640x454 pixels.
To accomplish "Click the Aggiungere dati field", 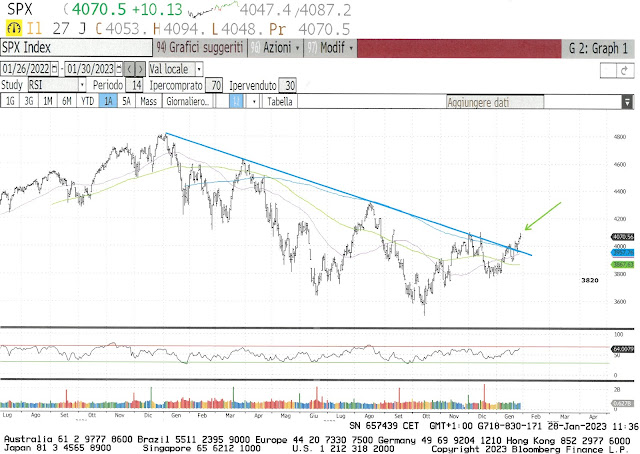I will pyautogui.click(x=495, y=102).
